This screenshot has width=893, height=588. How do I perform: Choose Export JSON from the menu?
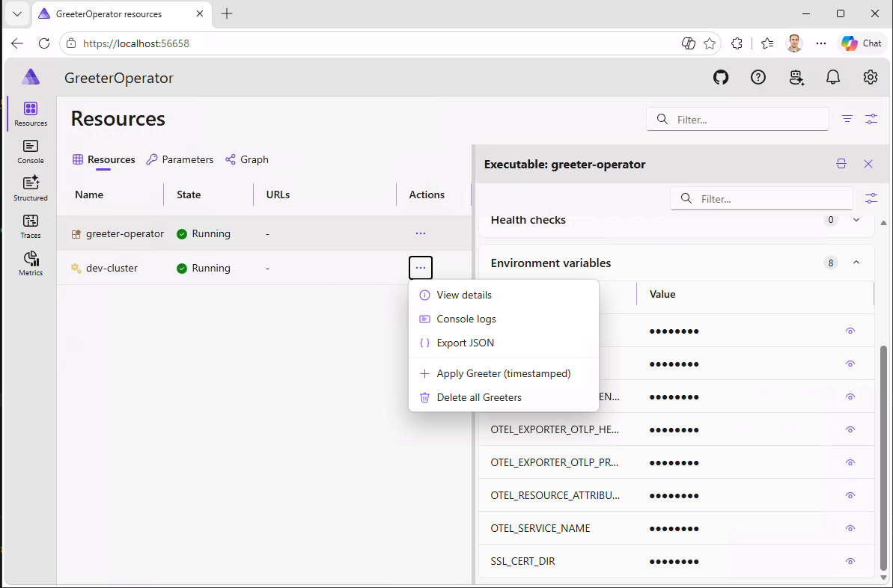504,343
